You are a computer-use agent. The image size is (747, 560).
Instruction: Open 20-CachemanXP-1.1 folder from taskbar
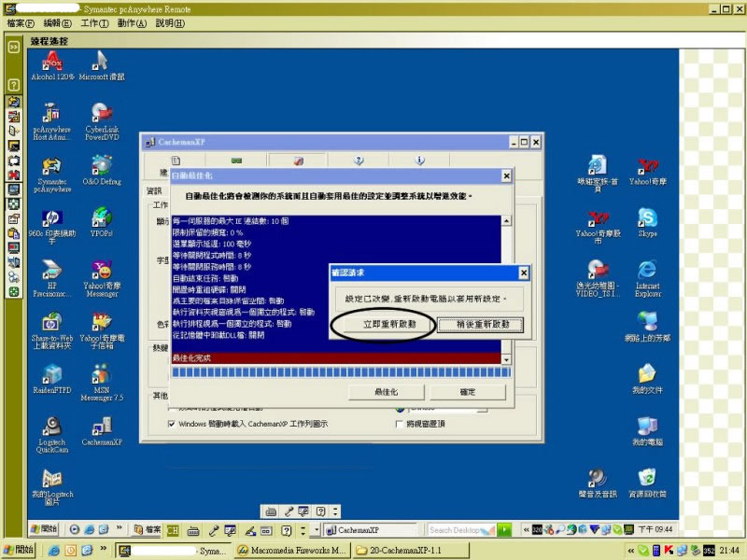pyautogui.click(x=411, y=551)
